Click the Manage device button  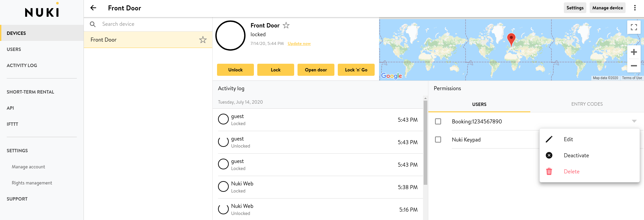point(607,8)
